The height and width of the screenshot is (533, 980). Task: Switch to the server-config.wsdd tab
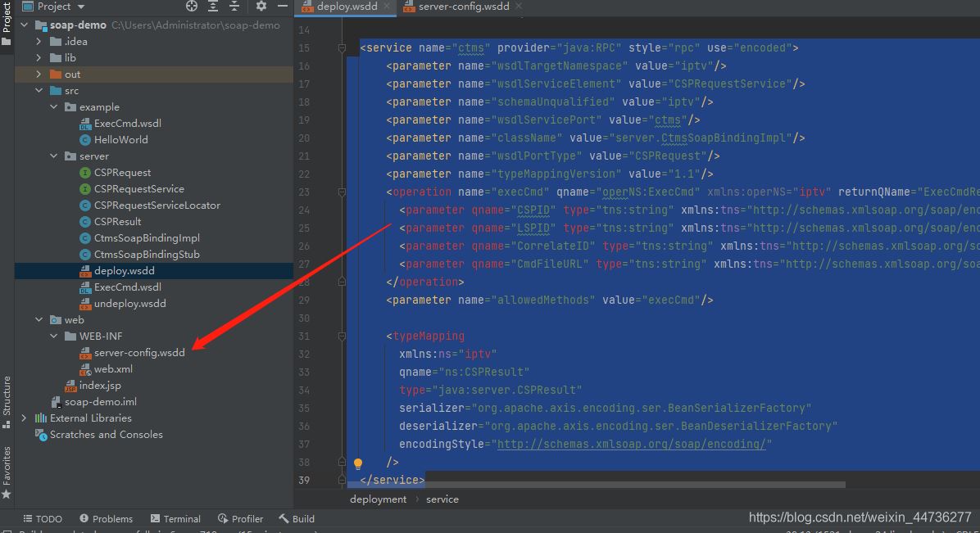463,7
